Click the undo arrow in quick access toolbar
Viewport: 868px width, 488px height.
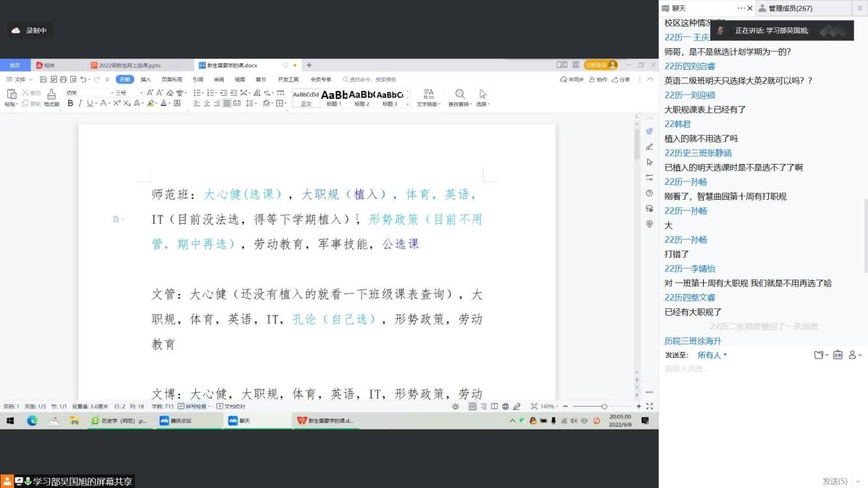[83, 79]
